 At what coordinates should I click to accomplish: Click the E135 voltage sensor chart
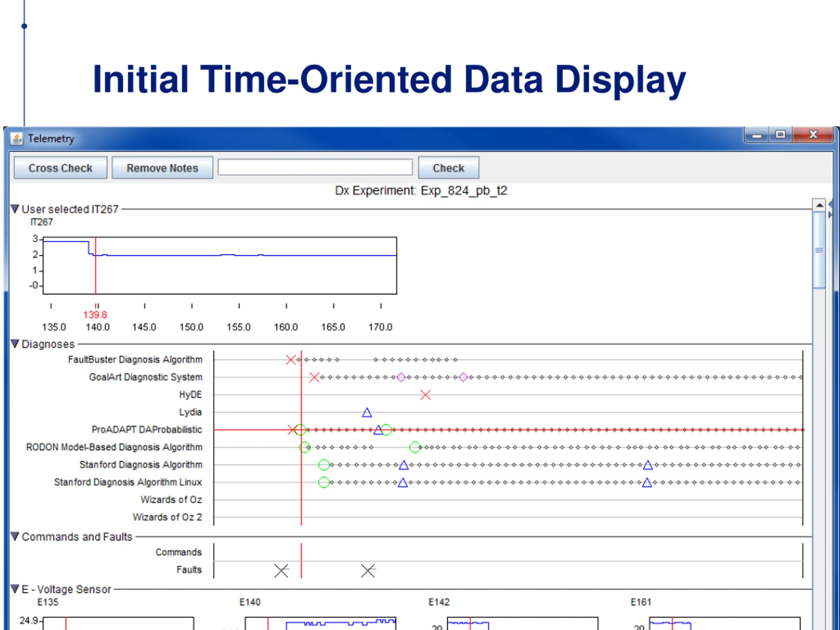point(118,623)
